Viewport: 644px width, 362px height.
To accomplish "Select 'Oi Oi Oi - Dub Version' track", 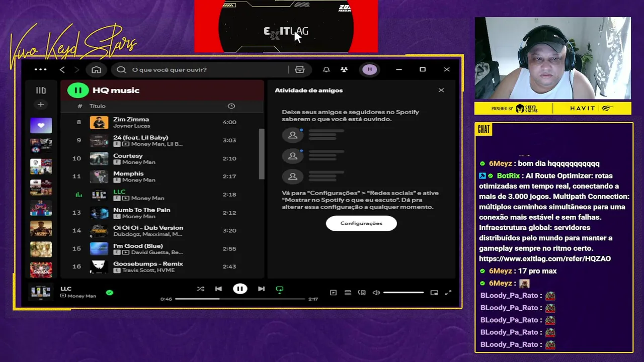I will pos(148,228).
